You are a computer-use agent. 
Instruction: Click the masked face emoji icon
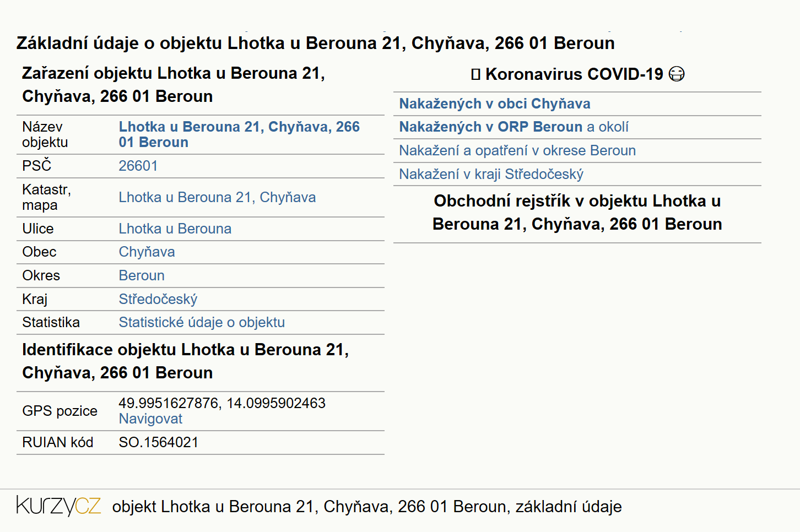pyautogui.click(x=677, y=74)
